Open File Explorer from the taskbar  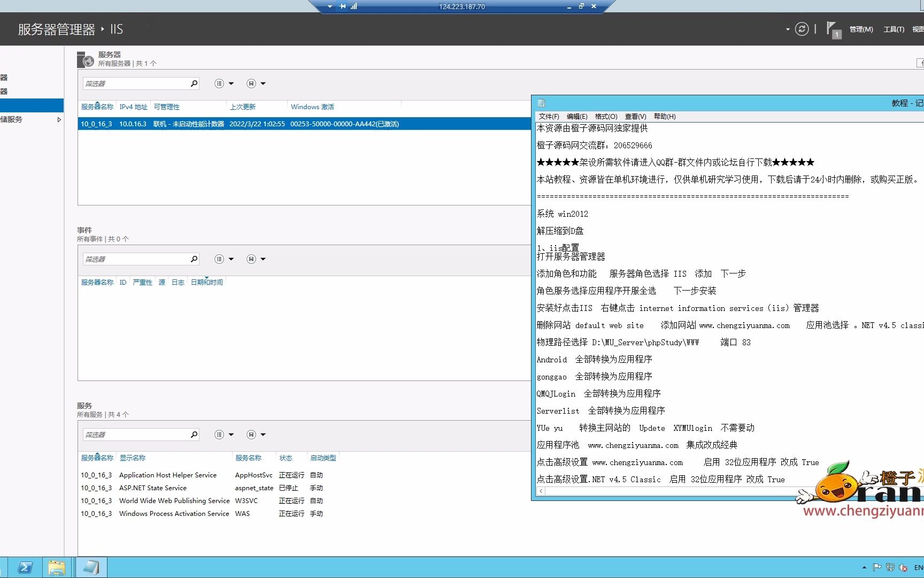pyautogui.click(x=56, y=567)
